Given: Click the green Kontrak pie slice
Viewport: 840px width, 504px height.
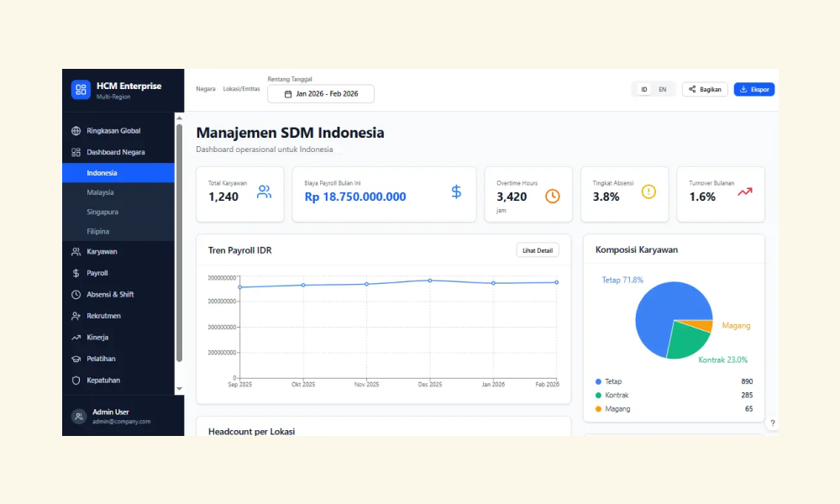Looking at the screenshot, I should 687,341.
